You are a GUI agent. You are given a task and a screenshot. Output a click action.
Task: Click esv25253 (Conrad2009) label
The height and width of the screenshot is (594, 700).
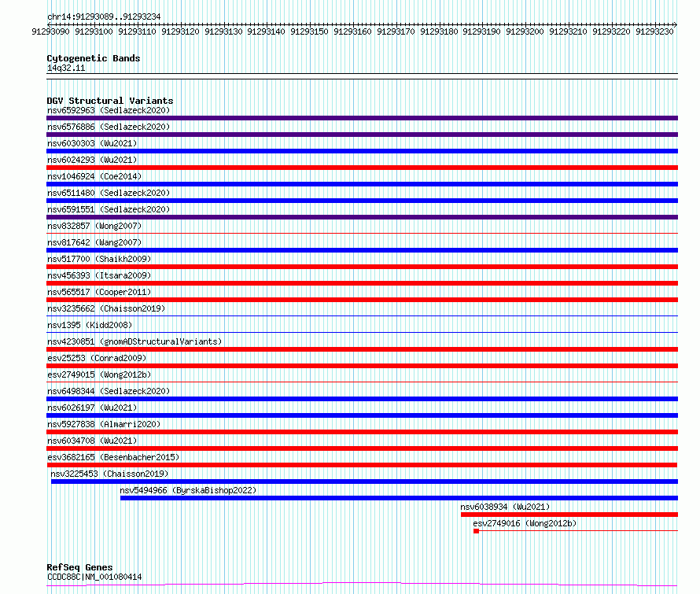97,358
